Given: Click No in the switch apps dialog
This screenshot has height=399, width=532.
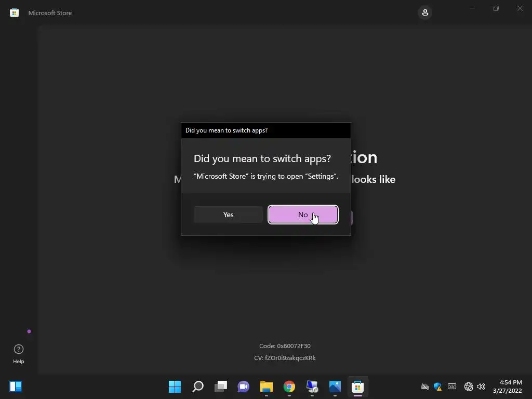Looking at the screenshot, I should (303, 215).
